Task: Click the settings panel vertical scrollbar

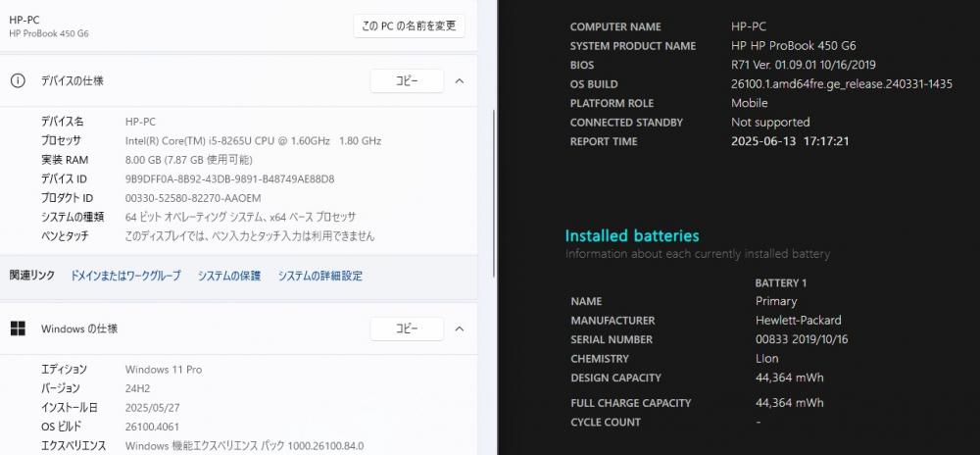Action: [x=494, y=194]
